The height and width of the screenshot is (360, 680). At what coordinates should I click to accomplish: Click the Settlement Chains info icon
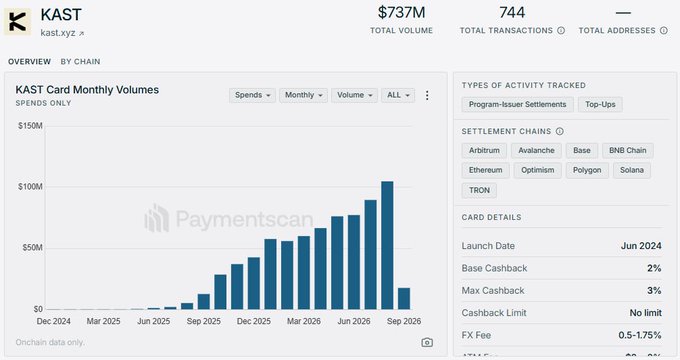tap(559, 131)
